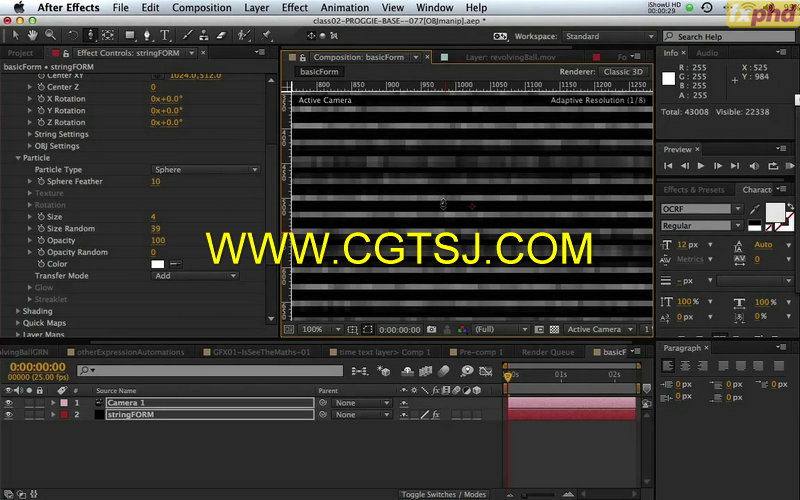Toggle the X Rotation stopwatch
Screen dimensions: 800x500
41,99
